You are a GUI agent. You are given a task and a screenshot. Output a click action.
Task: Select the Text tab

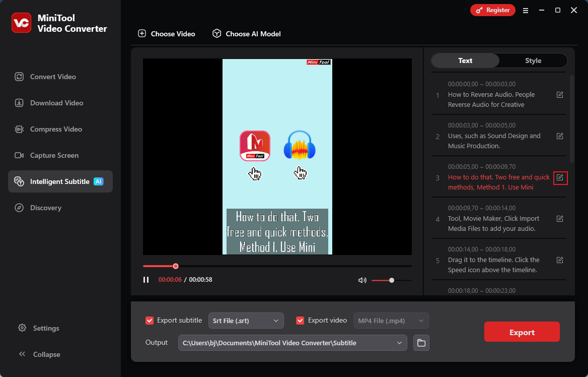pos(465,60)
